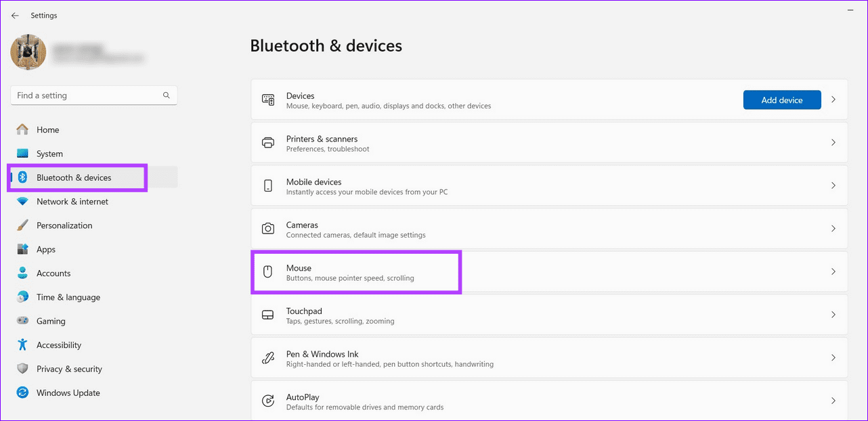Click the Printers & scanners printer icon
This screenshot has height=421, width=868.
pyautogui.click(x=268, y=143)
